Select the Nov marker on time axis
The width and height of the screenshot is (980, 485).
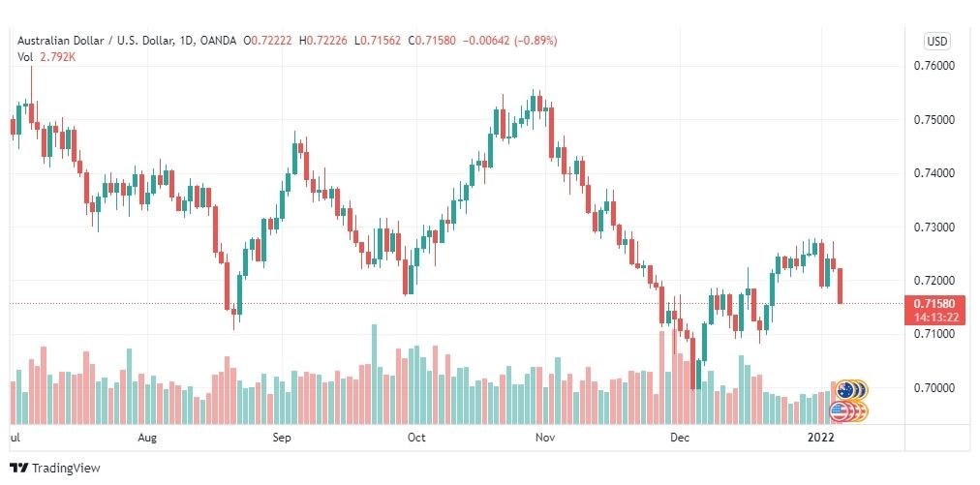click(545, 438)
